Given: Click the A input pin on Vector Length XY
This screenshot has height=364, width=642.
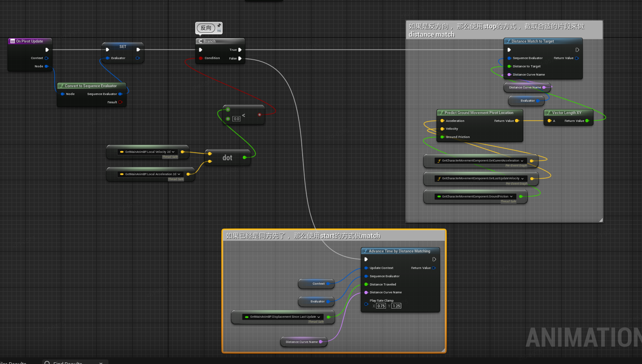Looking at the screenshot, I should (549, 121).
